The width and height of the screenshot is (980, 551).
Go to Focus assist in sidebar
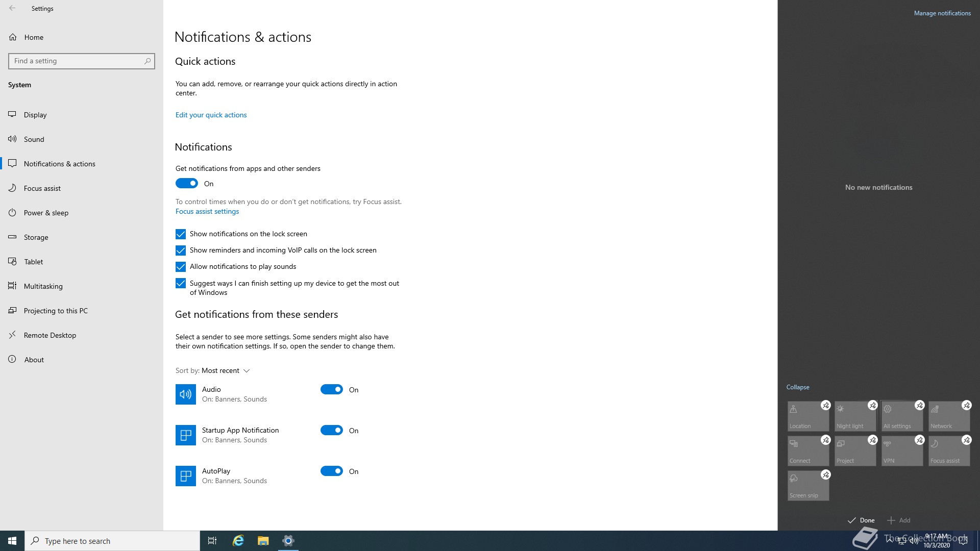(42, 188)
